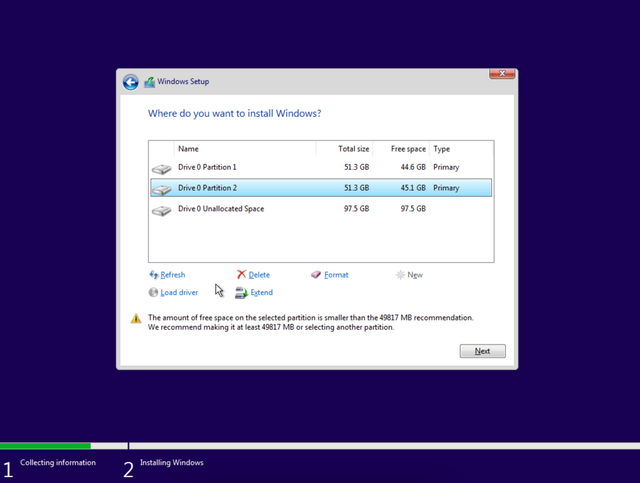The height and width of the screenshot is (483, 640).
Task: Sort by Total size column header
Action: coord(344,149)
